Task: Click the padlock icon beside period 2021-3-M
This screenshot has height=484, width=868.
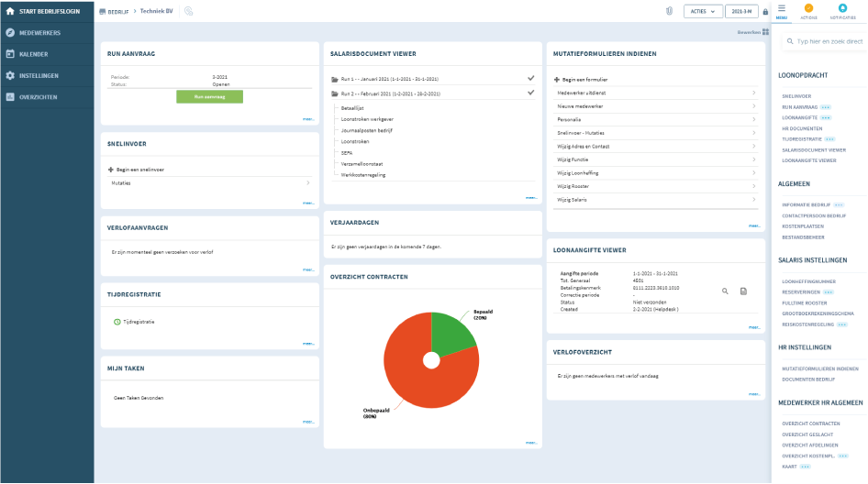Action: (x=765, y=12)
